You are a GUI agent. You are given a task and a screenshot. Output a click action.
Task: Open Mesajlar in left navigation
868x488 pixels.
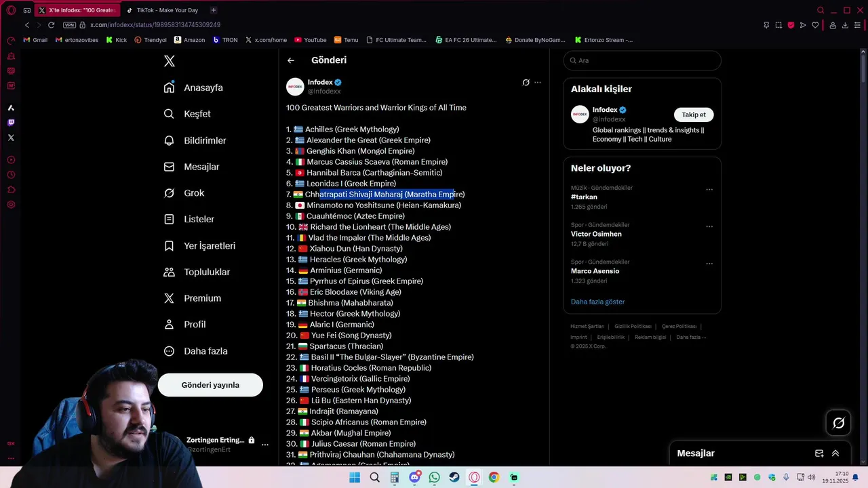(x=192, y=167)
